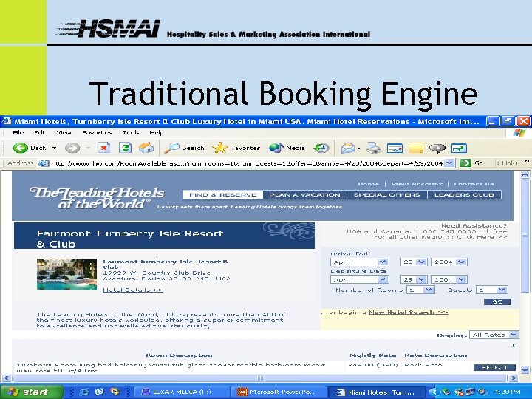Screen dimensions: 532x399
Task: Open the address bar URL dropdown
Action: pos(449,163)
